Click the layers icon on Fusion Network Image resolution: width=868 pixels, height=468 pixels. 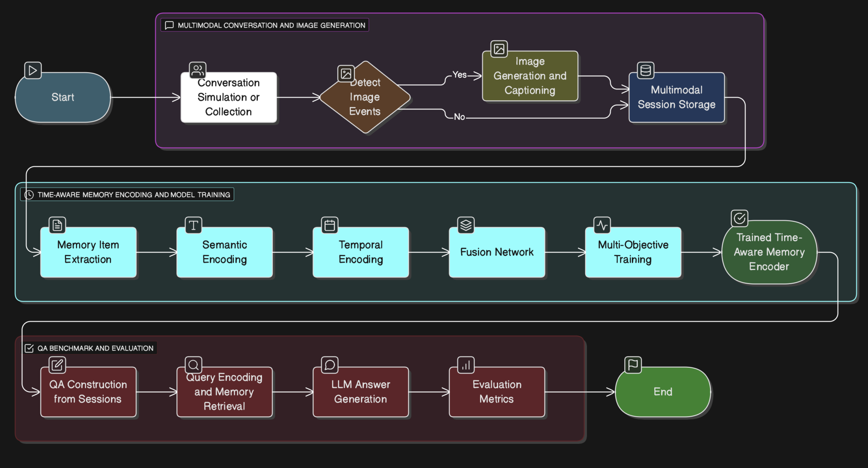(465, 225)
